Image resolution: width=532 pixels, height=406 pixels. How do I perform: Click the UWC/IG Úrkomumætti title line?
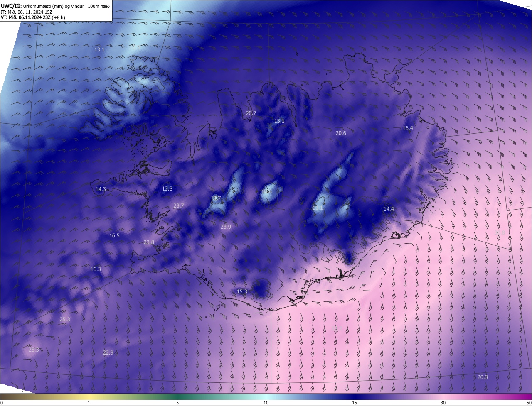tap(55, 5)
